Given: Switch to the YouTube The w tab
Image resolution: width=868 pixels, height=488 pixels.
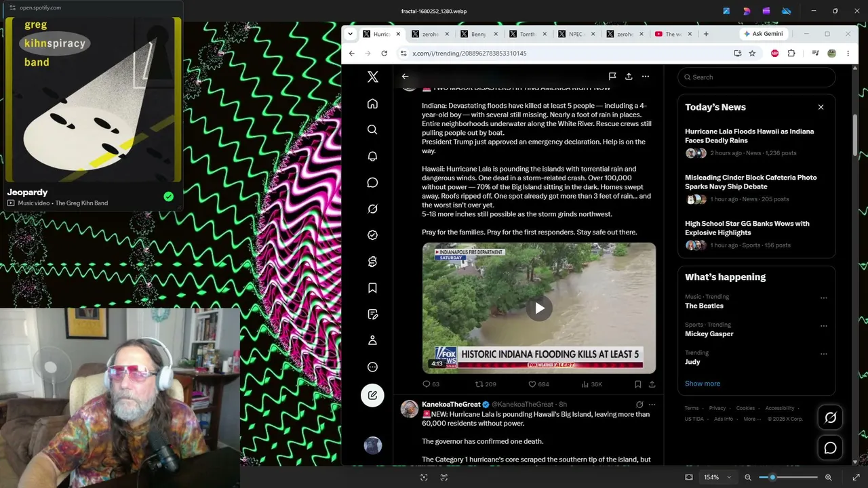Looking at the screenshot, I should (x=674, y=34).
